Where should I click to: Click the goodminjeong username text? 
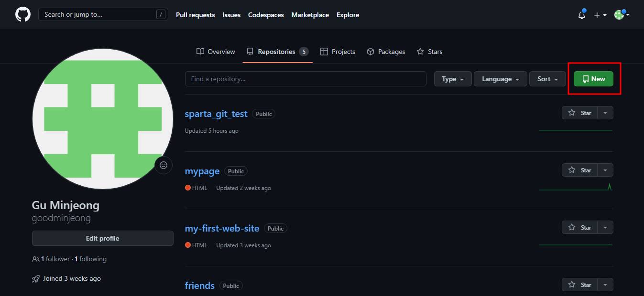61,218
